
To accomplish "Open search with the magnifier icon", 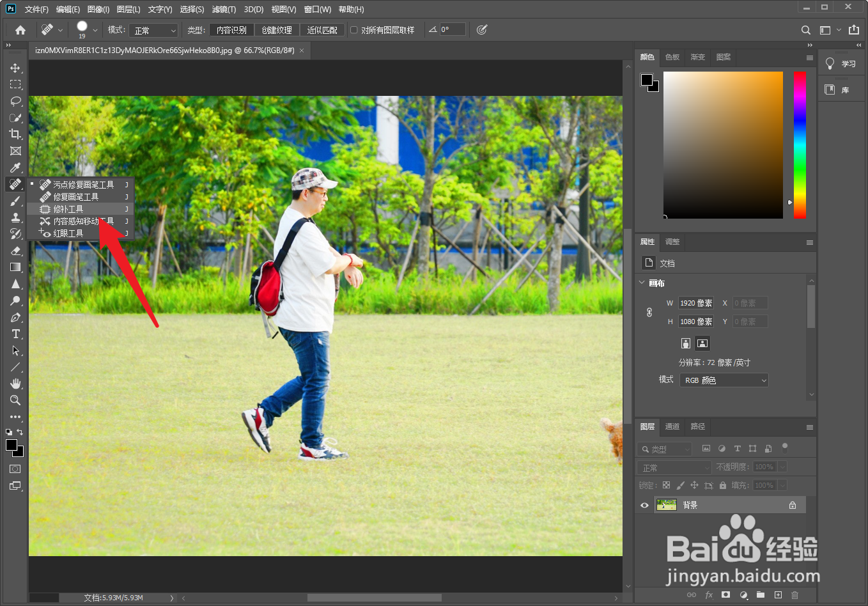I will pyautogui.click(x=806, y=30).
